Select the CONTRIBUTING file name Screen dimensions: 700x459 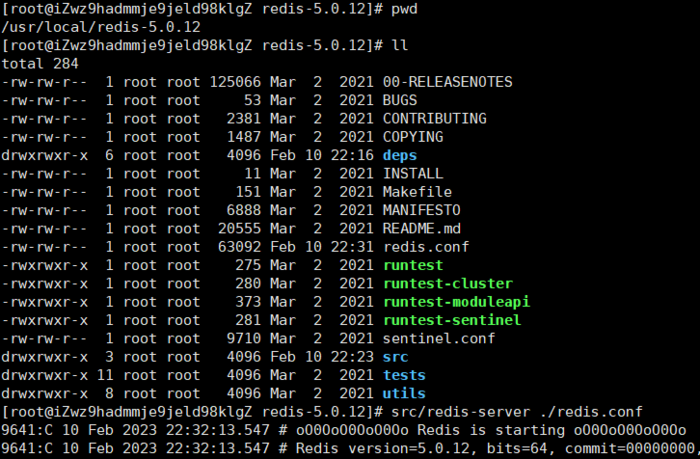[434, 119]
